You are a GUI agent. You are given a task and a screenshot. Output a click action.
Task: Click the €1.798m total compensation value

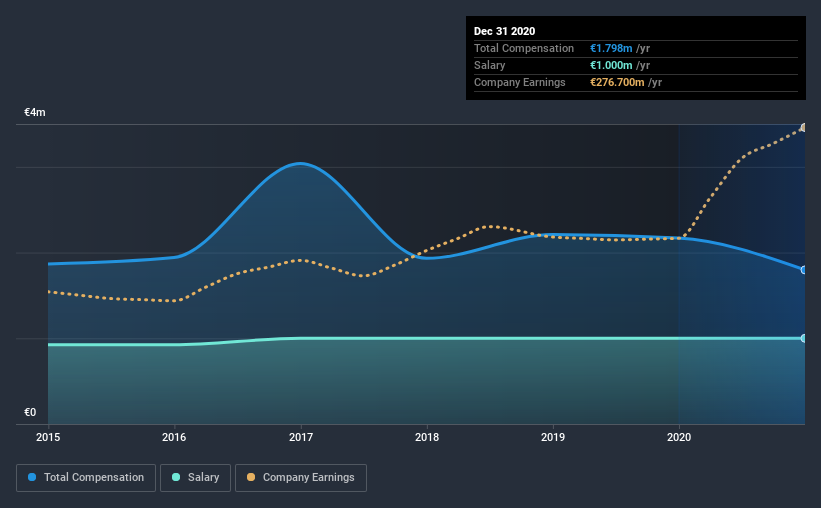coord(611,48)
